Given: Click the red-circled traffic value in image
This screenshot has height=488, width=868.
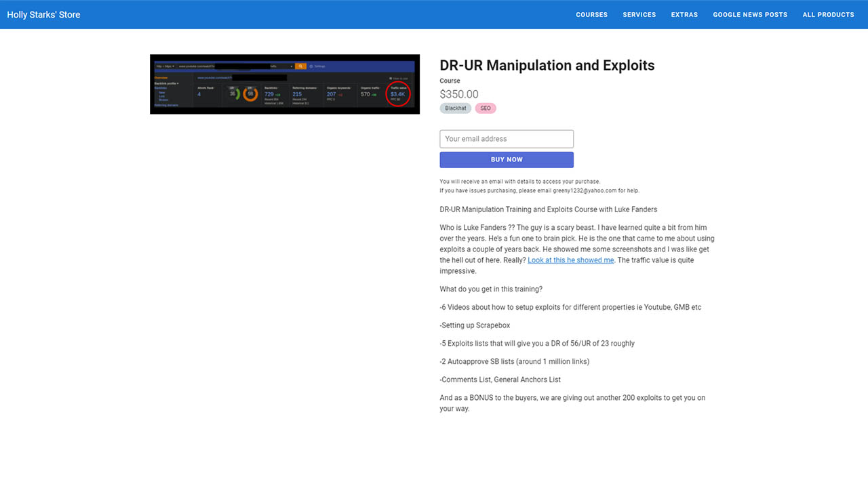Looking at the screenshot, I should coord(397,95).
